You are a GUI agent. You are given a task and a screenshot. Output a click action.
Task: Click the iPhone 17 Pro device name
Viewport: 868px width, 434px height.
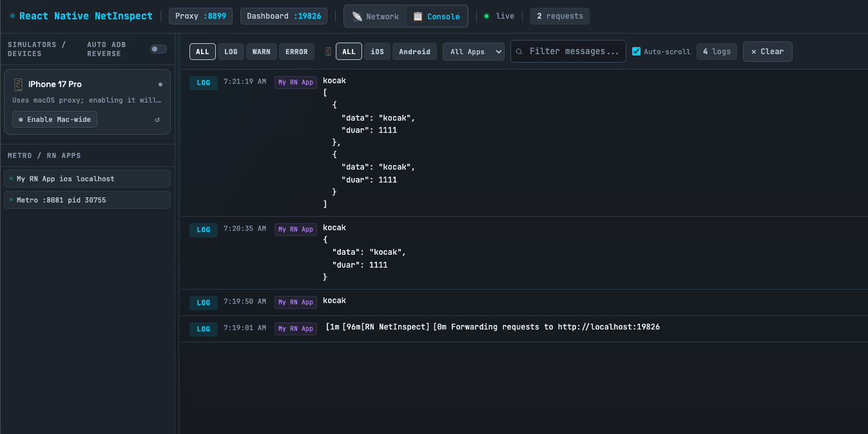tap(55, 84)
